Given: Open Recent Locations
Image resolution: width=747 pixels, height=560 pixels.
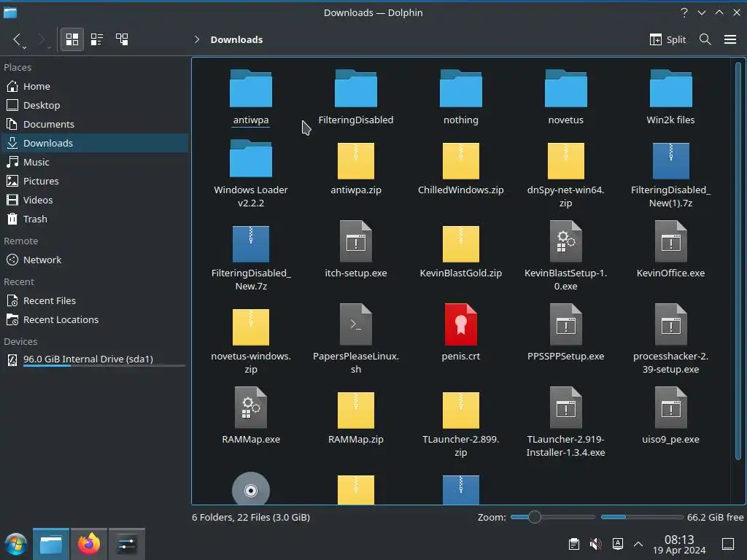Looking at the screenshot, I should click(x=94, y=320).
